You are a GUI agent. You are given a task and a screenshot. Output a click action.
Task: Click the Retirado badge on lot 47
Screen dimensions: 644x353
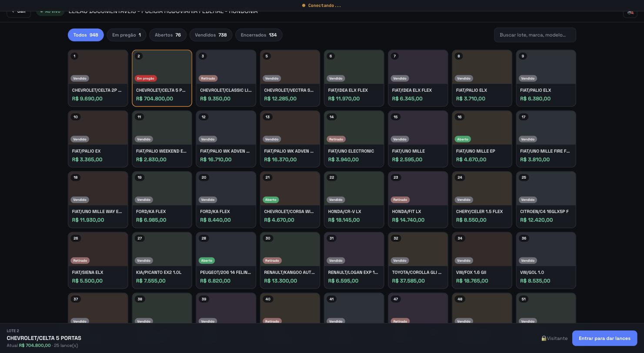point(400,321)
